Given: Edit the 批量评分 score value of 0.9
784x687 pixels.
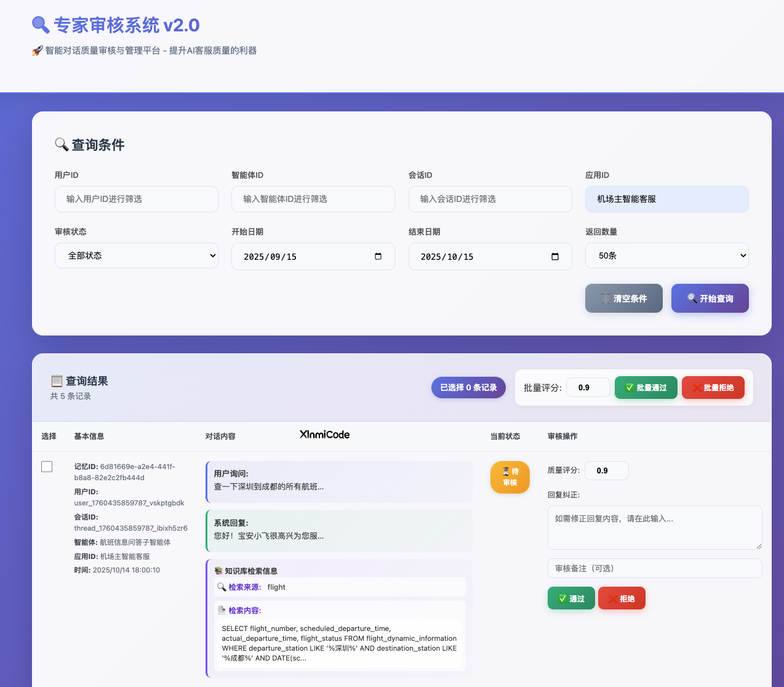Looking at the screenshot, I should (x=588, y=387).
